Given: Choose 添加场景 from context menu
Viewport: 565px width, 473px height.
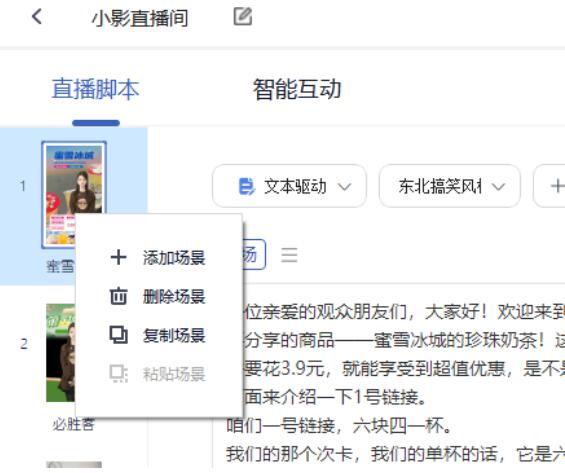Looking at the screenshot, I should tap(158, 258).
